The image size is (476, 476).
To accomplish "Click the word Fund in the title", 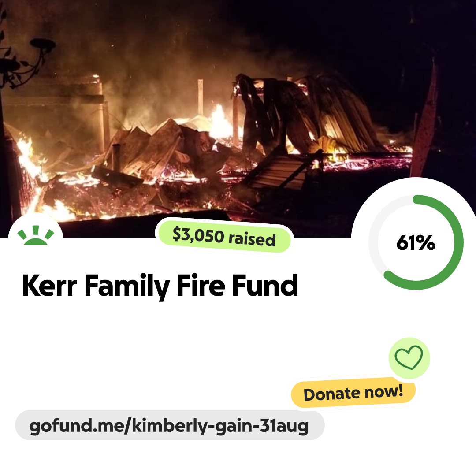I will tap(265, 285).
